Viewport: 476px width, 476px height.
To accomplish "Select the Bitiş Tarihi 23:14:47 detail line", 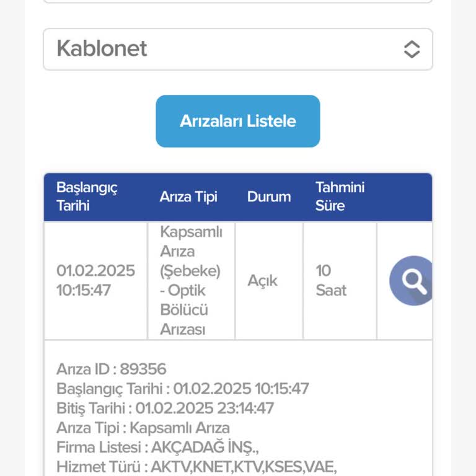I will (x=165, y=408).
